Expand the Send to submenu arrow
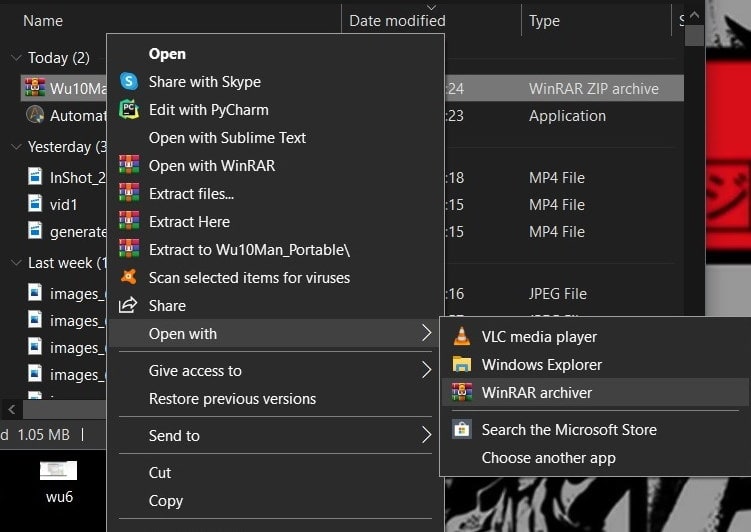 click(426, 435)
